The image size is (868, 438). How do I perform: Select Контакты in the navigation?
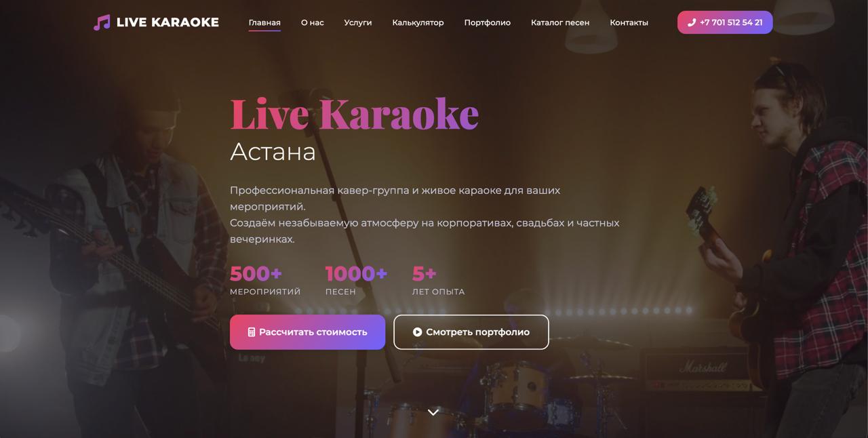(x=629, y=22)
